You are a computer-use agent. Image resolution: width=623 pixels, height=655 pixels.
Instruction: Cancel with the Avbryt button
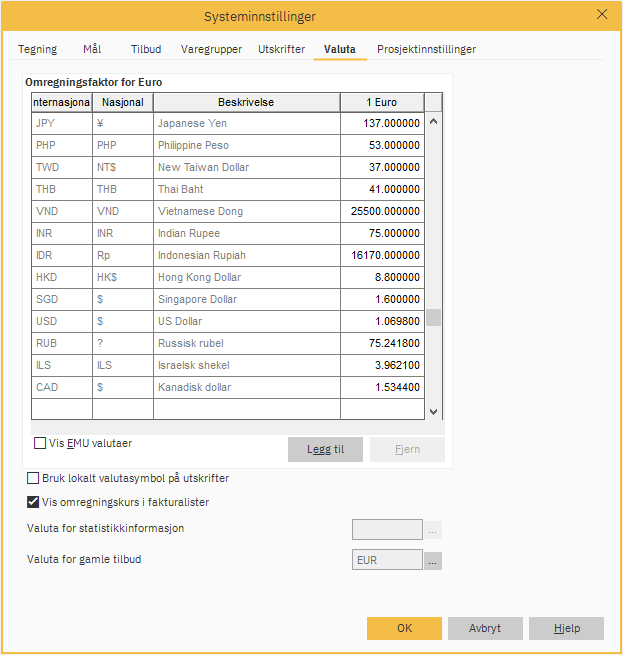point(485,629)
